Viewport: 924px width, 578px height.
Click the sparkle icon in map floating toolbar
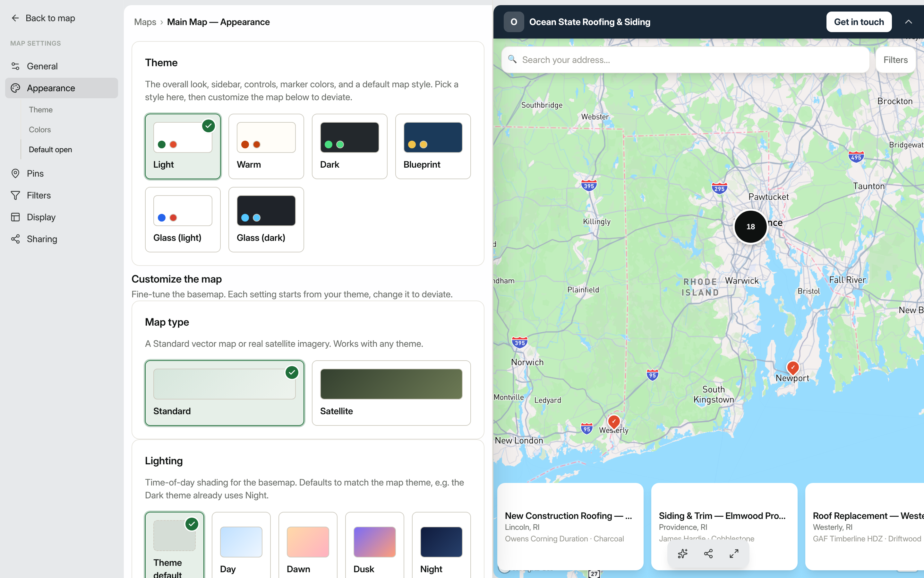(x=683, y=554)
